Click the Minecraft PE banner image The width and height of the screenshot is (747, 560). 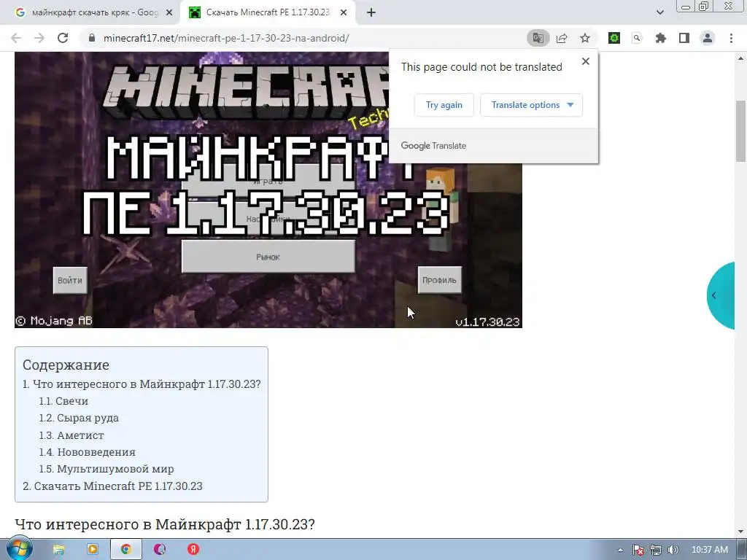coord(268,190)
